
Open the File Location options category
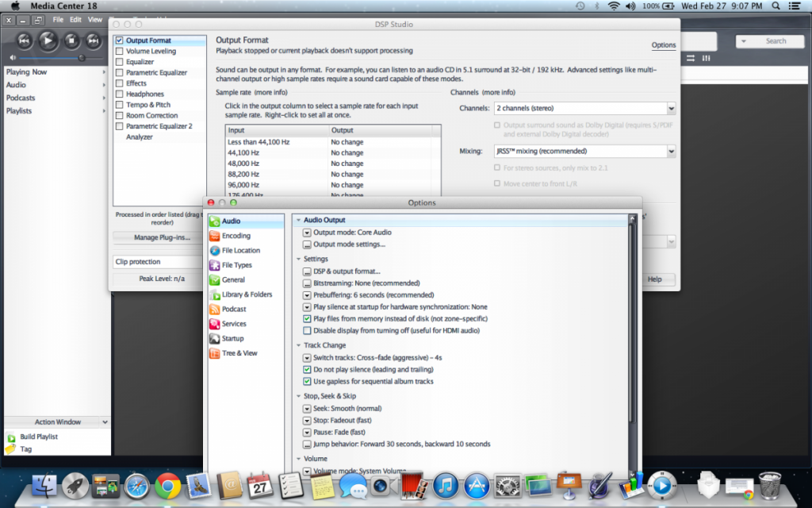[240, 251]
